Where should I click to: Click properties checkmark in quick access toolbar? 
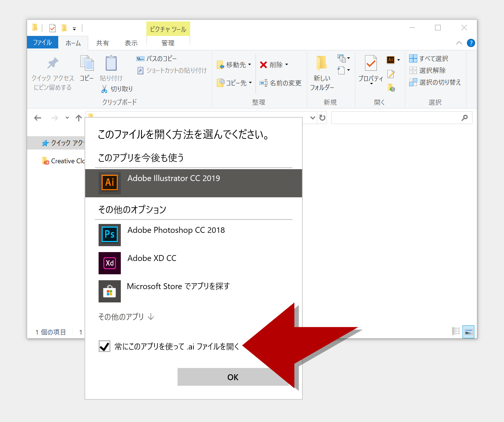point(52,28)
